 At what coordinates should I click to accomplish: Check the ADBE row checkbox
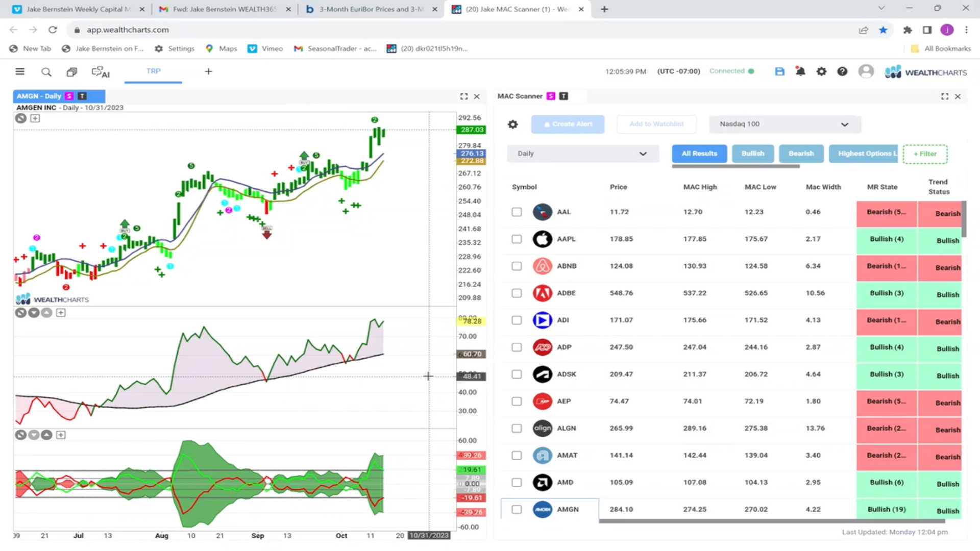tap(517, 293)
